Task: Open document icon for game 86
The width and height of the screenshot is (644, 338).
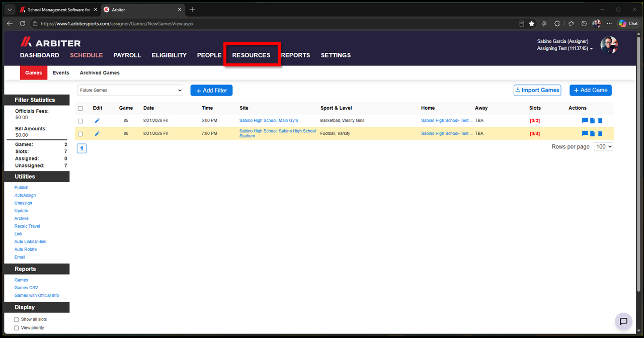Action: [593, 133]
